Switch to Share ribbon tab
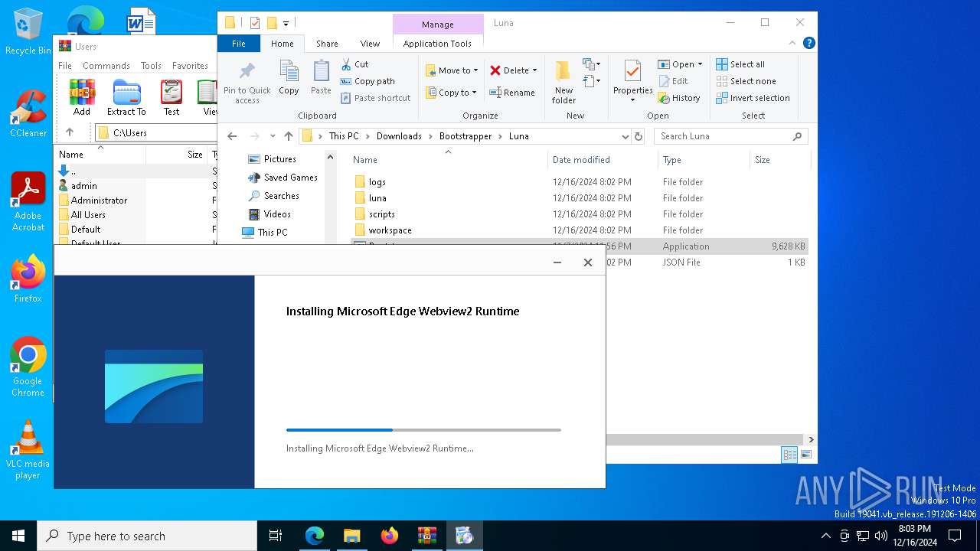The image size is (980, 551). pos(327,44)
